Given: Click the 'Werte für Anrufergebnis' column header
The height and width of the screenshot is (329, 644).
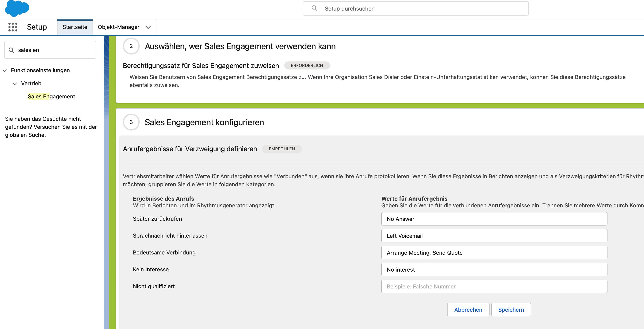Looking at the screenshot, I should (414, 199).
